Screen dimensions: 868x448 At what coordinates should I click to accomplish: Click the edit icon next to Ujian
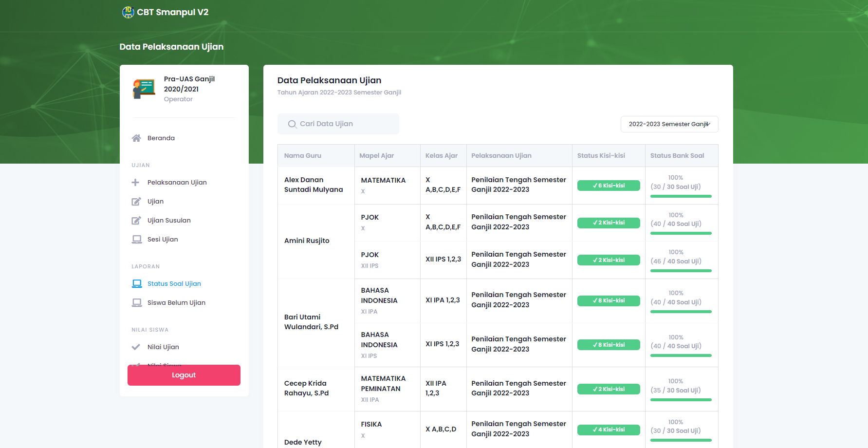click(x=136, y=202)
